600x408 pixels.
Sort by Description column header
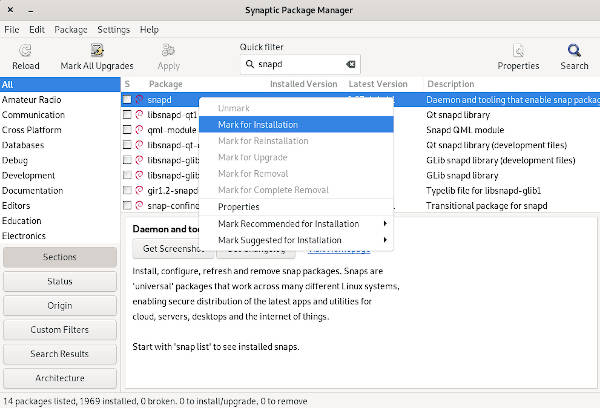point(450,84)
